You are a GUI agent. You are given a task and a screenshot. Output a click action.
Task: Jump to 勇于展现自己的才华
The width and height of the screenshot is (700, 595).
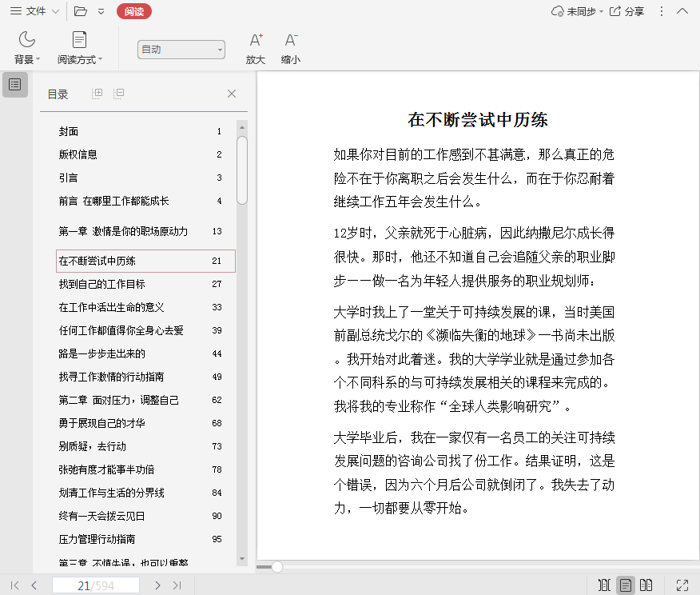(x=145, y=424)
